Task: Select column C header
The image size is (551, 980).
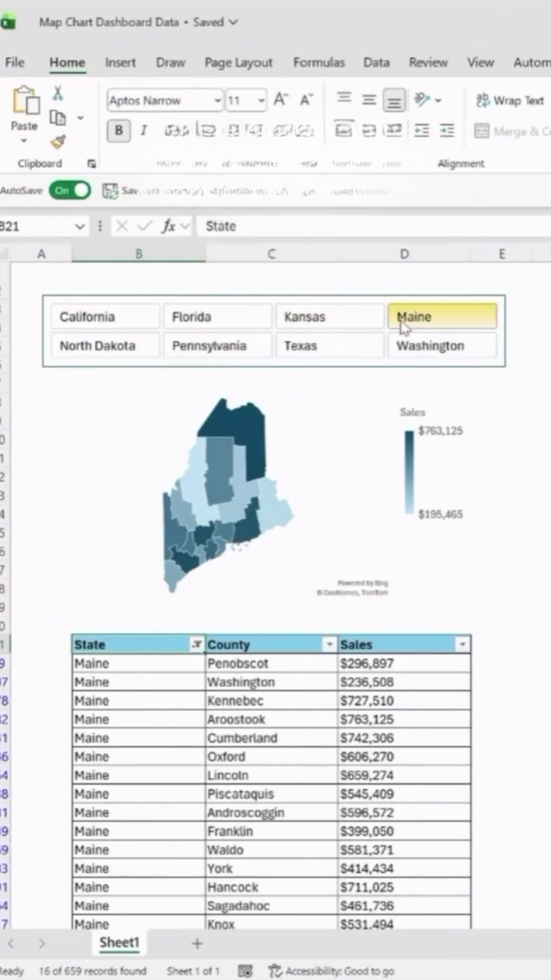Action: pyautogui.click(x=271, y=254)
